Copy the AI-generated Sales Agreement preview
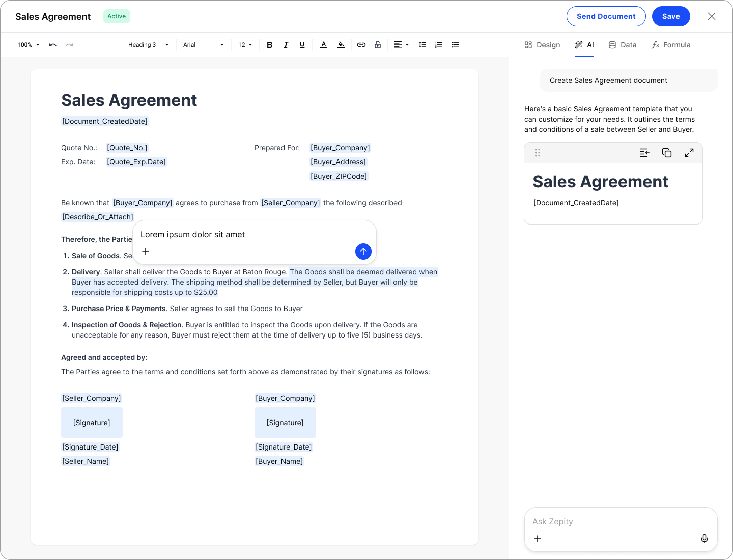Screen dimensions: 733x560 coord(667,153)
